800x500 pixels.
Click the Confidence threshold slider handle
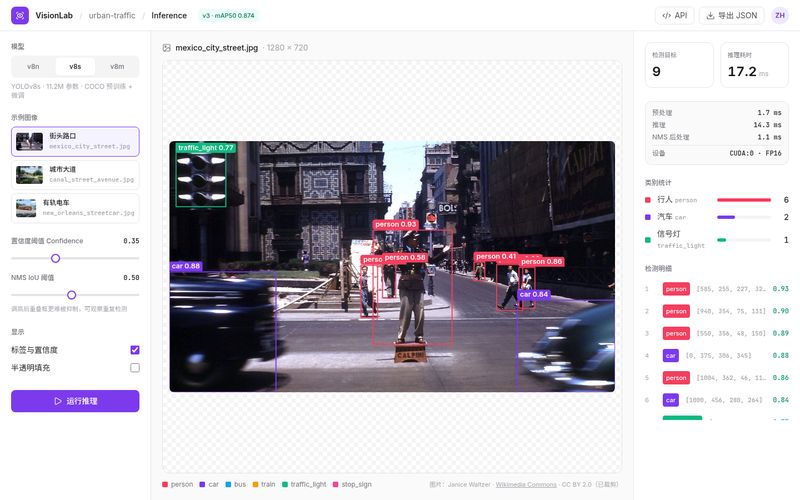(x=56, y=258)
